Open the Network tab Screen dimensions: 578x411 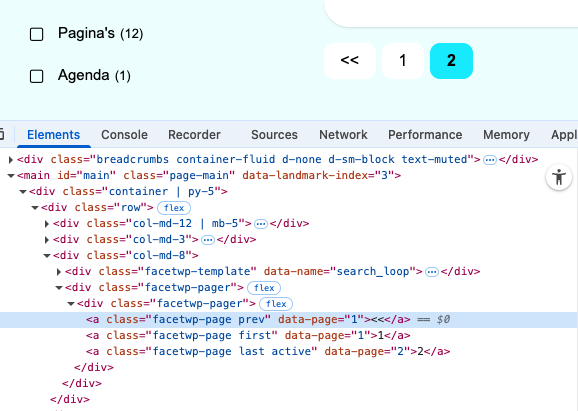[x=343, y=135]
